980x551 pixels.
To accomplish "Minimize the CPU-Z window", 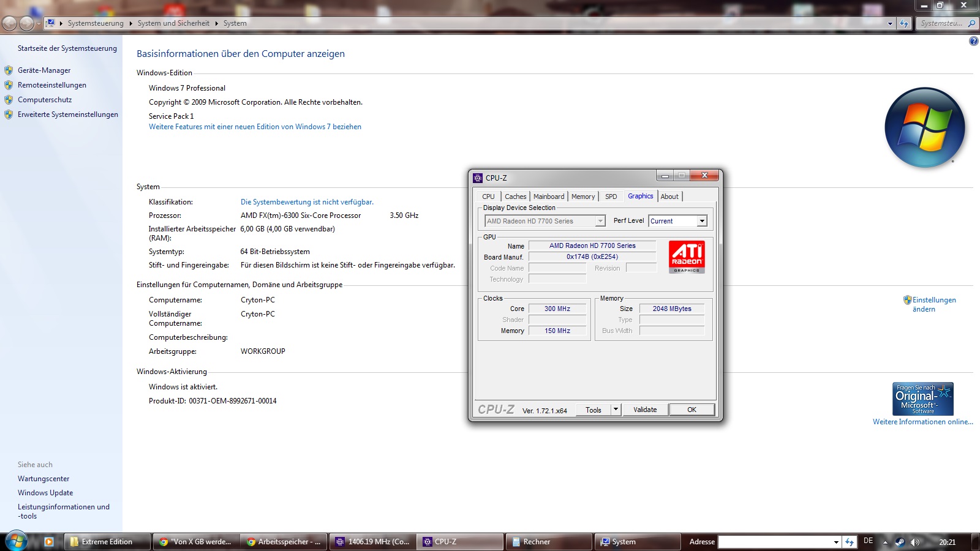I will [x=665, y=176].
